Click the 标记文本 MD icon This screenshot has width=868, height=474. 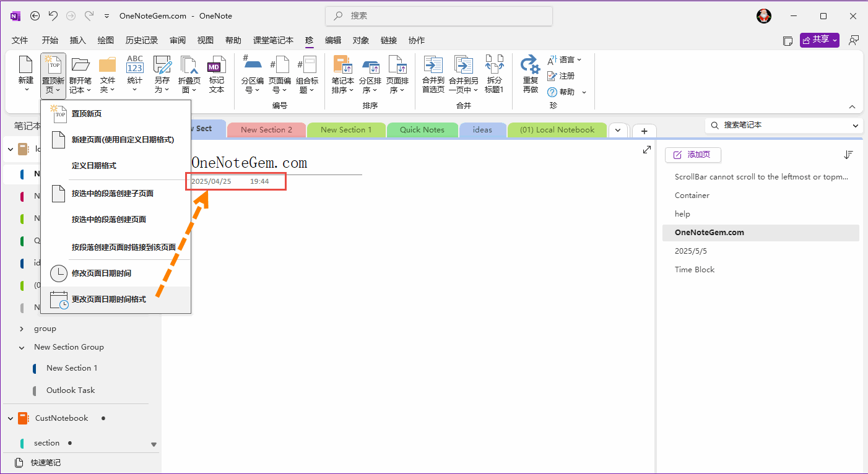tap(216, 64)
